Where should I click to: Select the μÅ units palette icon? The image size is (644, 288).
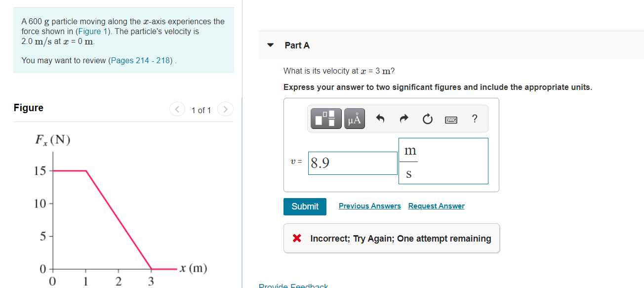(354, 119)
